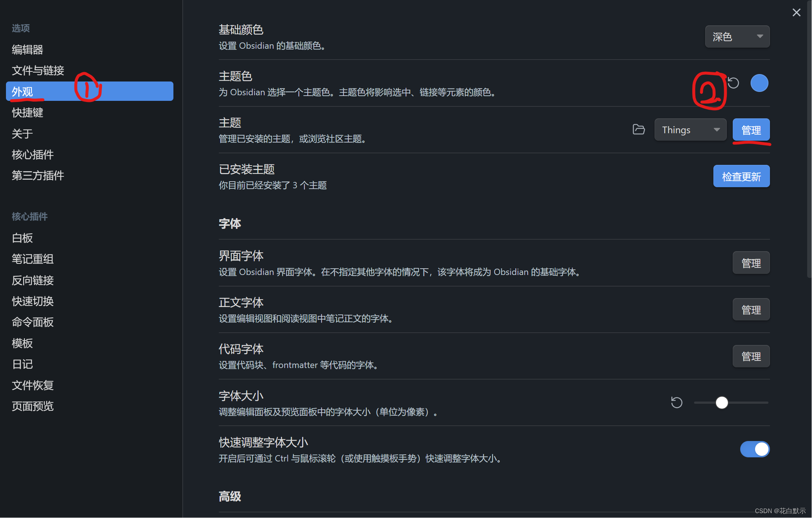
Task: Reset font size with restore icon
Action: pyautogui.click(x=677, y=402)
